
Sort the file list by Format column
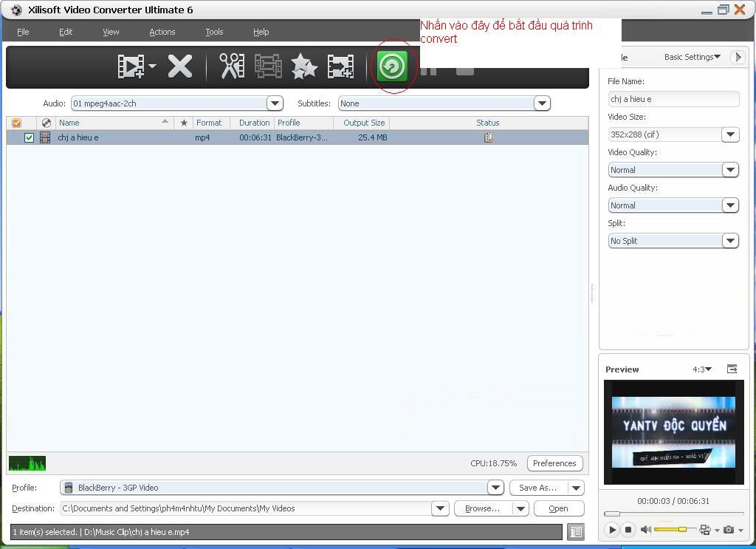(211, 123)
